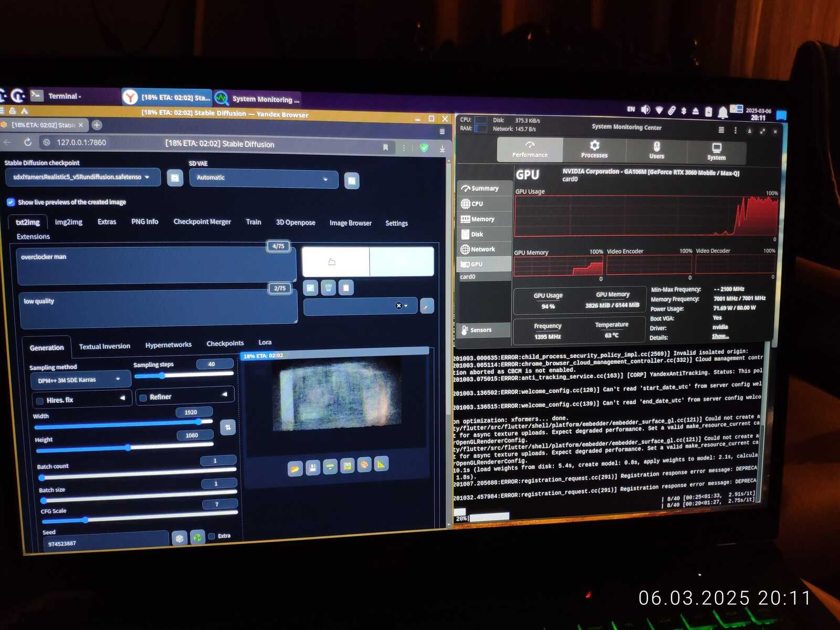Open the Sampling method dropdown
Image resolution: width=840 pixels, height=630 pixels.
[x=81, y=380]
